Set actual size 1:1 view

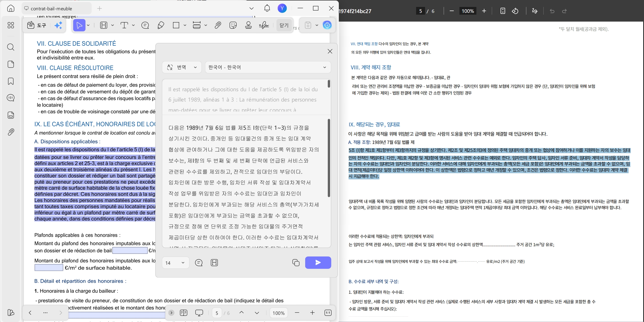(x=328, y=313)
